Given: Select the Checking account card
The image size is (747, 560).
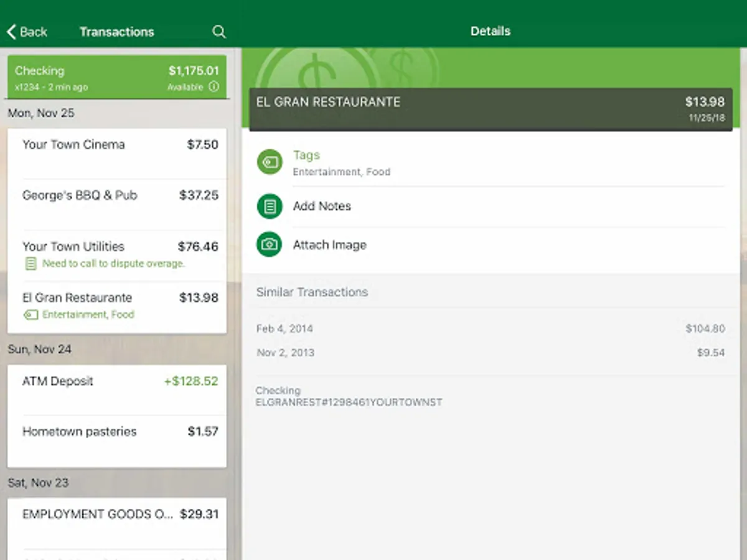Looking at the screenshot, I should 117,77.
